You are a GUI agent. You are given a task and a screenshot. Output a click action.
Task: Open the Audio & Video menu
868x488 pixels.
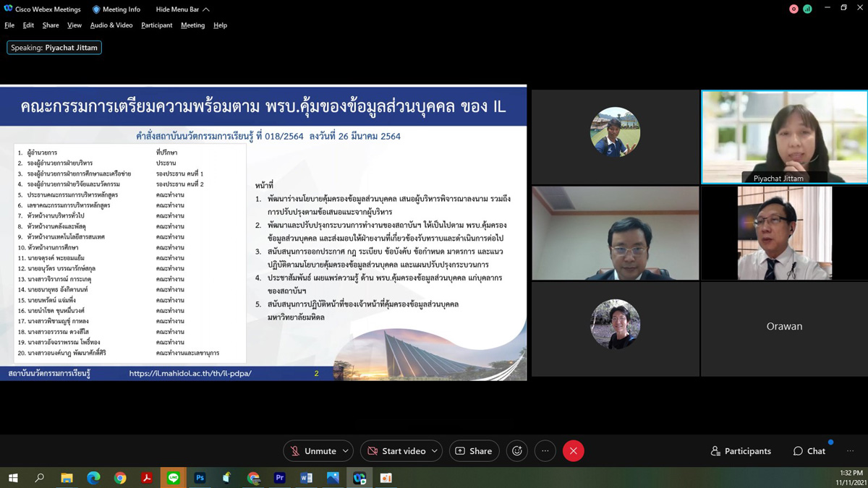pos(111,25)
